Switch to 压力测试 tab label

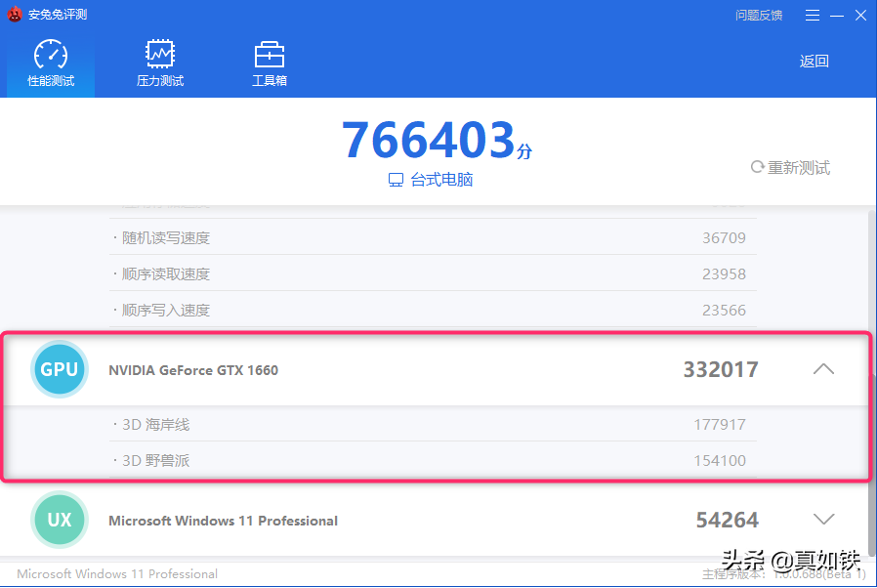click(160, 81)
